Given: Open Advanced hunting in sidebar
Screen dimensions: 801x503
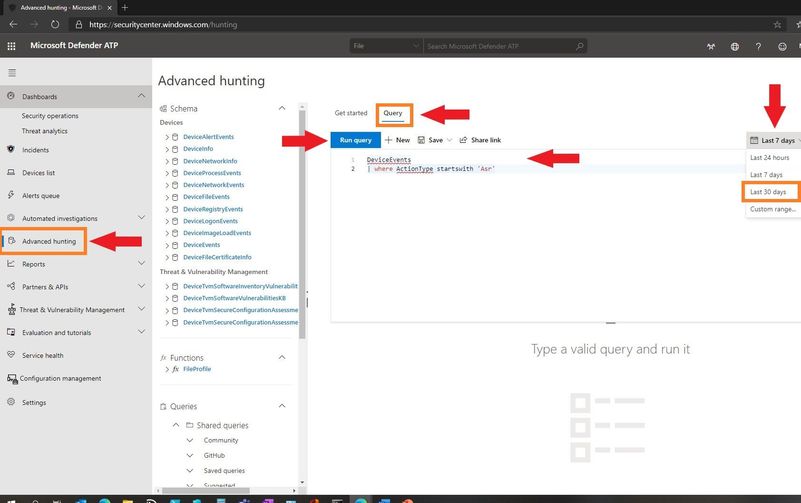Looking at the screenshot, I should tap(49, 241).
